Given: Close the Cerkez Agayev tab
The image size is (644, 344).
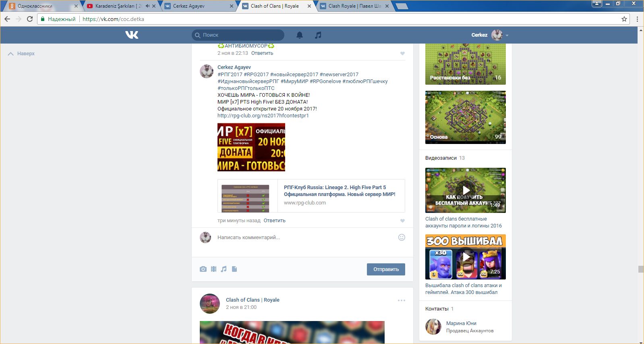Looking at the screenshot, I should pyautogui.click(x=232, y=6).
